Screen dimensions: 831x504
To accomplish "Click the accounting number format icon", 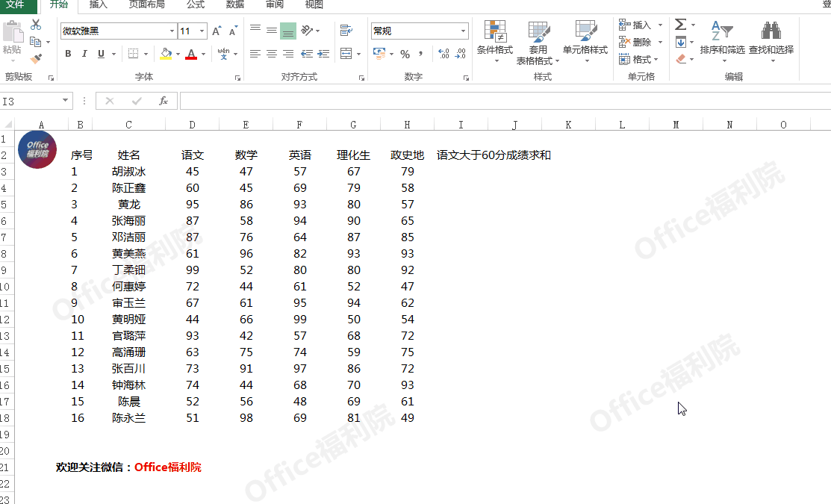I will tap(379, 54).
